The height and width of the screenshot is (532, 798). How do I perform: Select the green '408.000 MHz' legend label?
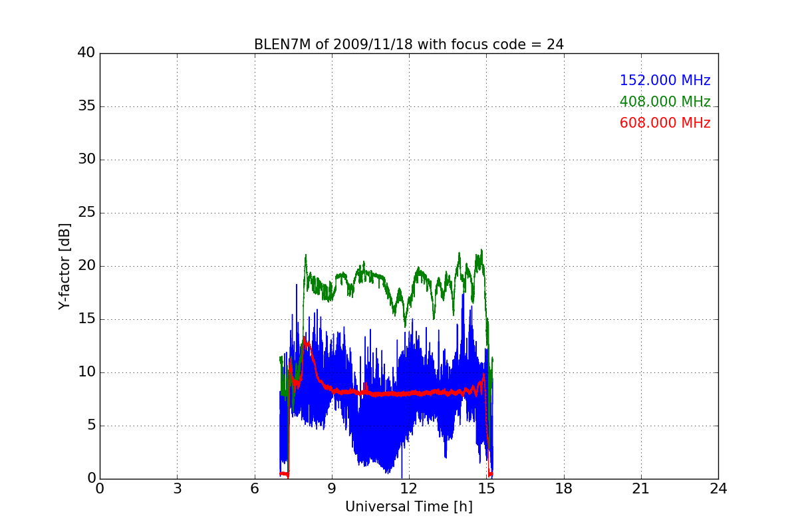click(x=665, y=102)
